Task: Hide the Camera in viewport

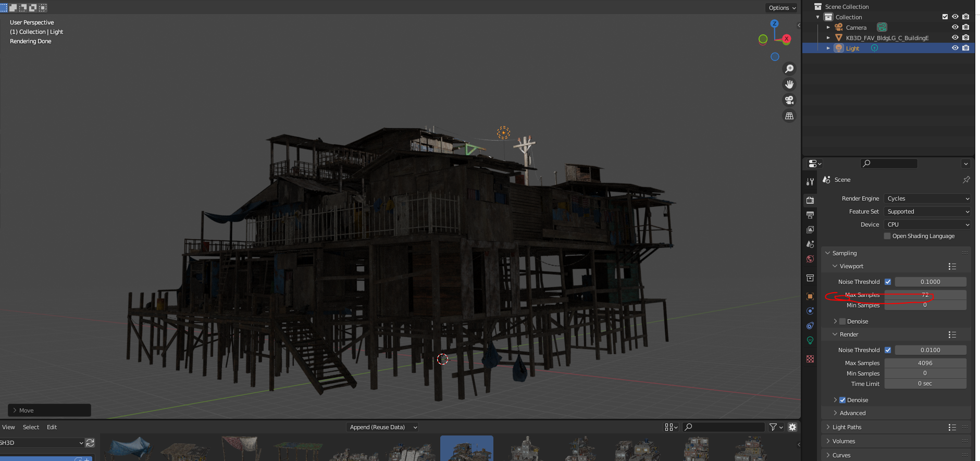Action: 955,27
